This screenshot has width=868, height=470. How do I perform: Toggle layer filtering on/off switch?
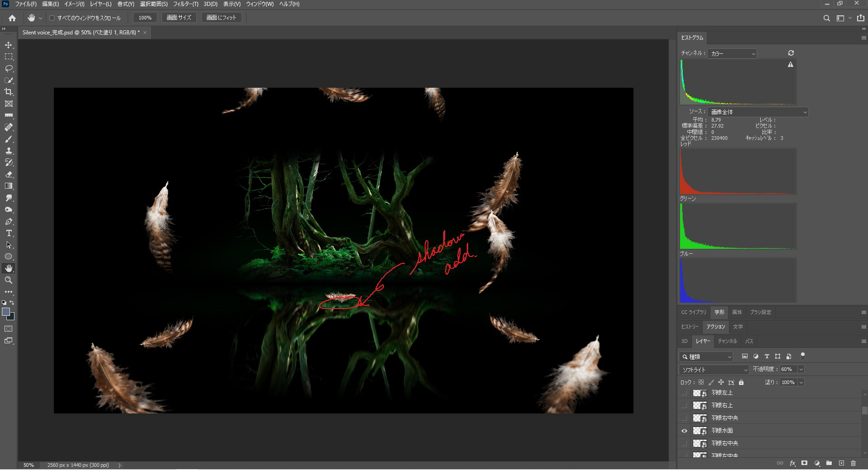803,356
